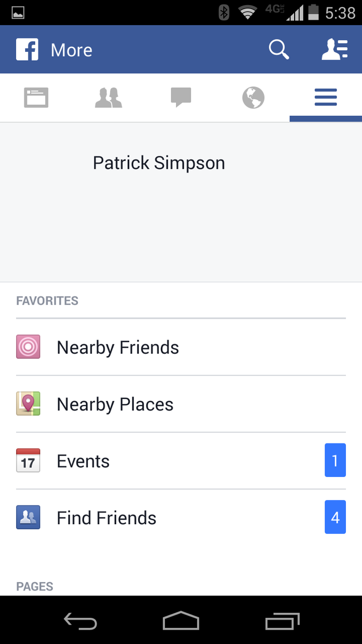Open Nearby Friends via its target icon
Image resolution: width=362 pixels, height=644 pixels.
(28, 347)
